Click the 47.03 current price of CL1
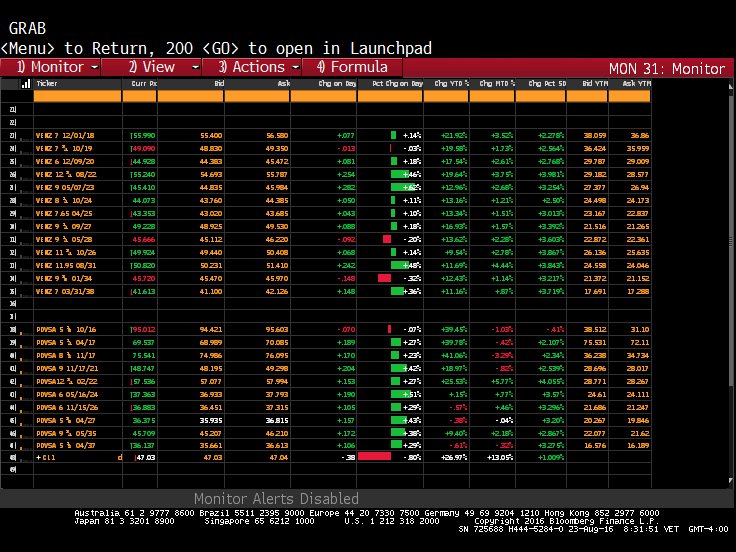This screenshot has width=736, height=552. point(146,458)
